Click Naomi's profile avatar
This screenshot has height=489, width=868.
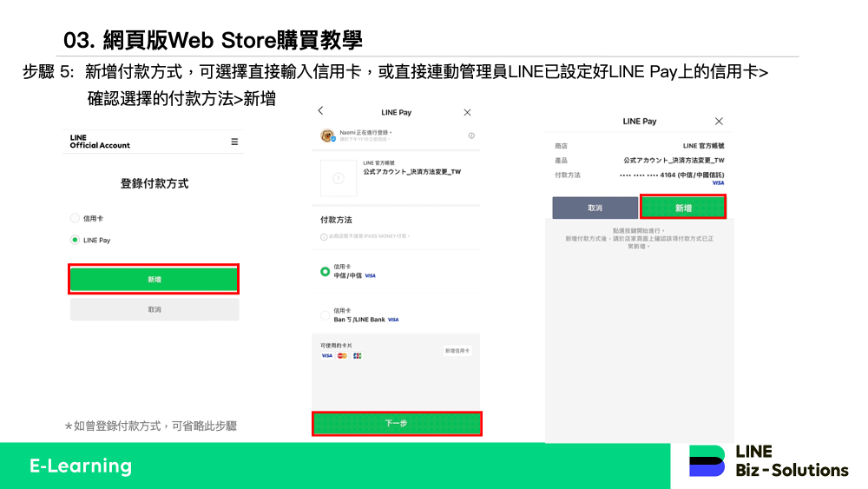pos(328,135)
